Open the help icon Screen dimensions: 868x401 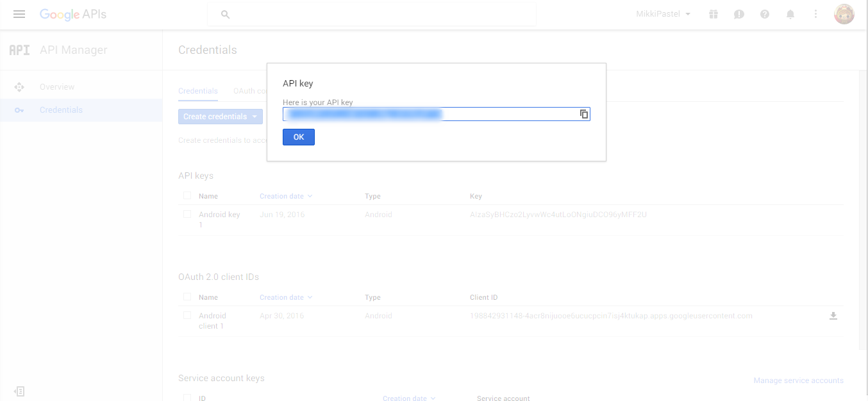[764, 14]
